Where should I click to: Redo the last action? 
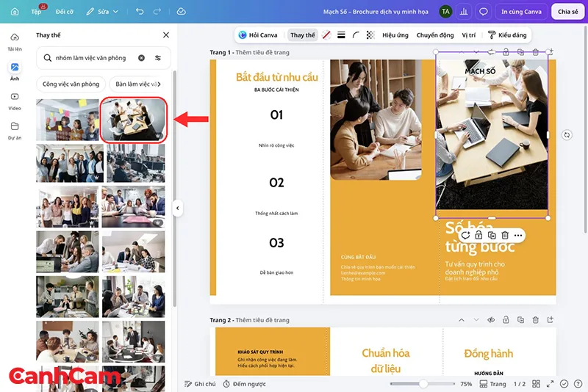tap(157, 12)
